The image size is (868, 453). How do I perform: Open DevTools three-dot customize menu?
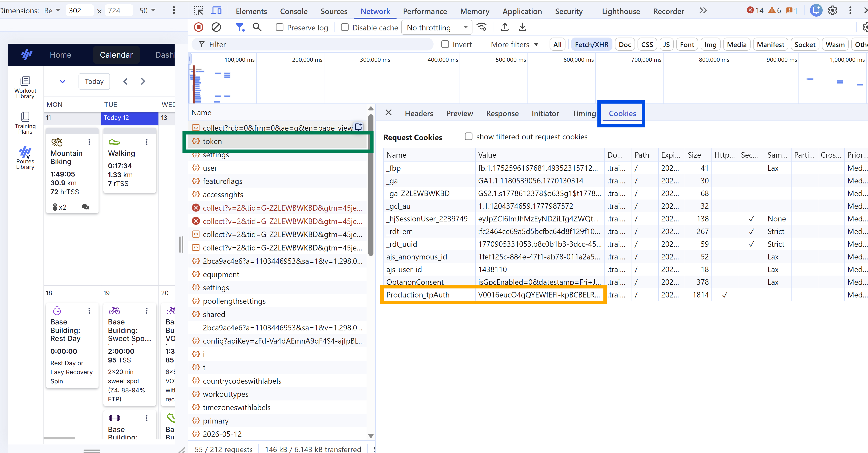[x=850, y=10]
